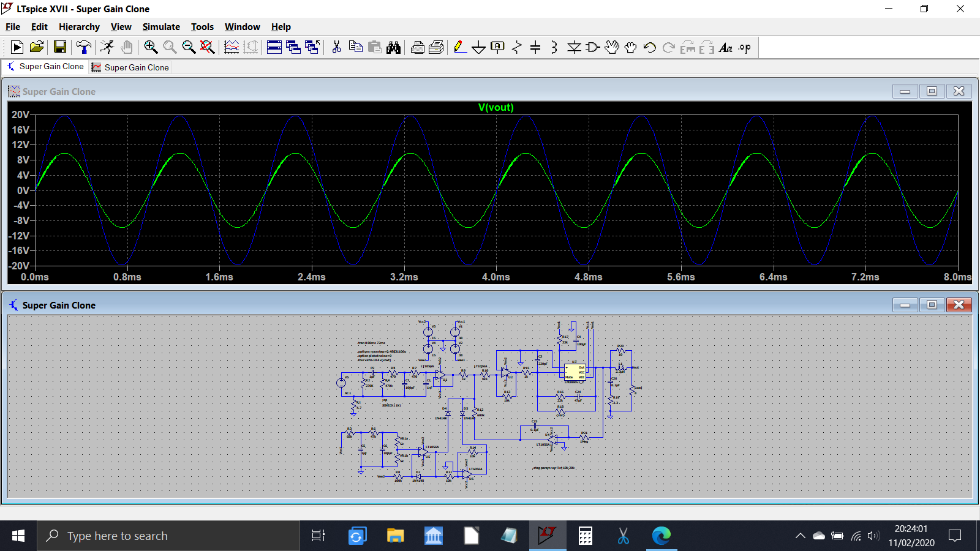Open Find with the binoculars icon
The height and width of the screenshot is (551, 980).
(x=393, y=47)
